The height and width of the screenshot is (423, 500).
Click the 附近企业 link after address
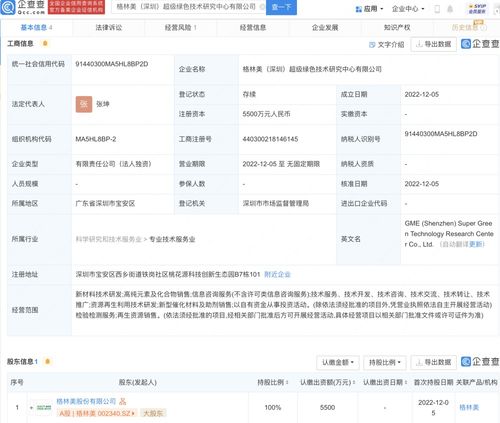tap(277, 274)
